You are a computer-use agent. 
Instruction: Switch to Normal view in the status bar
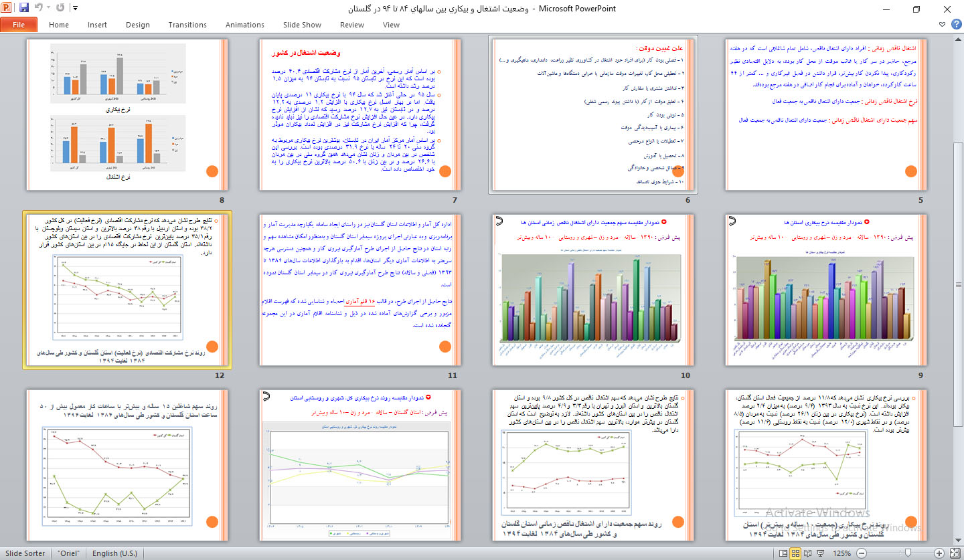[x=782, y=553]
